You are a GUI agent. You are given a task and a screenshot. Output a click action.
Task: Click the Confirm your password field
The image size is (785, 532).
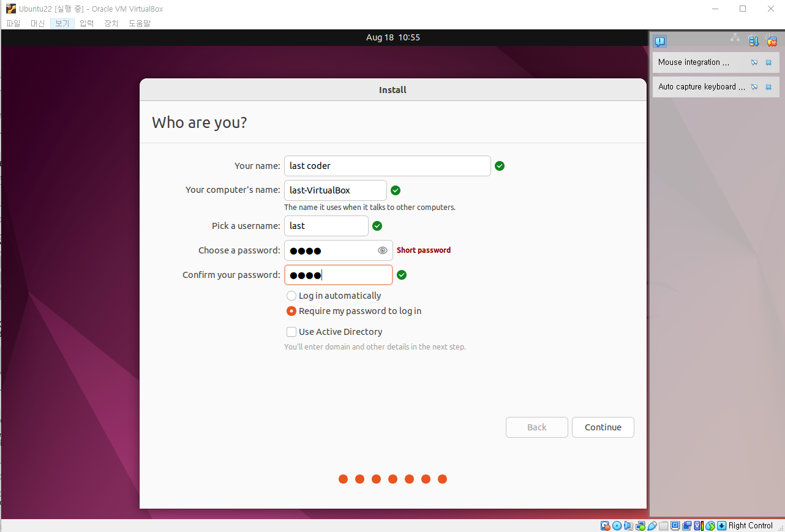[x=339, y=275]
